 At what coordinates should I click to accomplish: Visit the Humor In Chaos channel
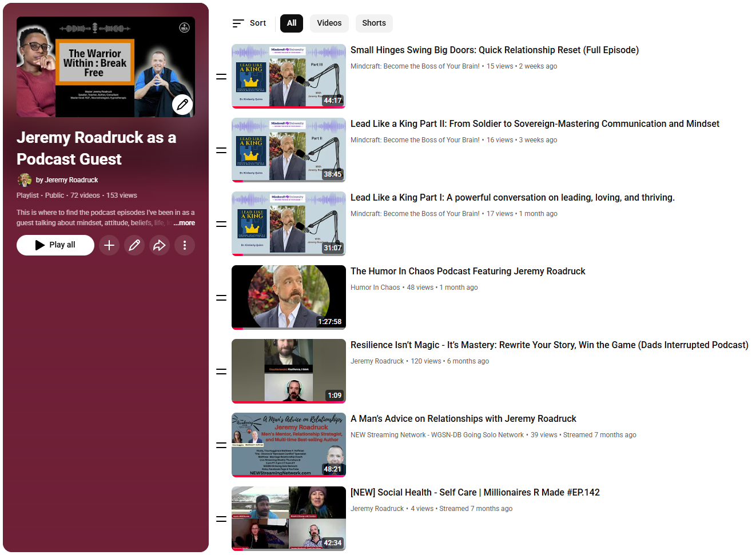[x=375, y=287]
